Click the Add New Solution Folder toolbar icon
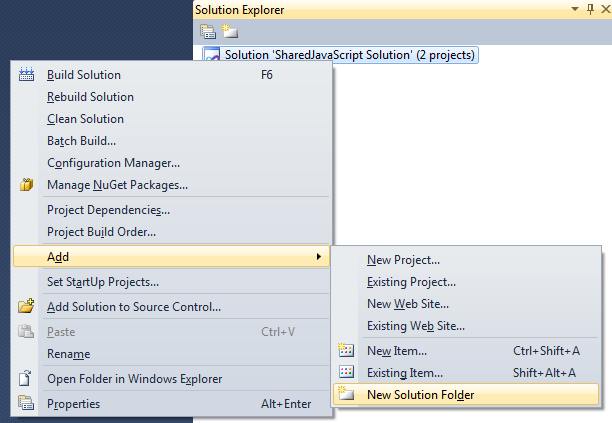Viewport: 612px width, 423px height. (228, 30)
